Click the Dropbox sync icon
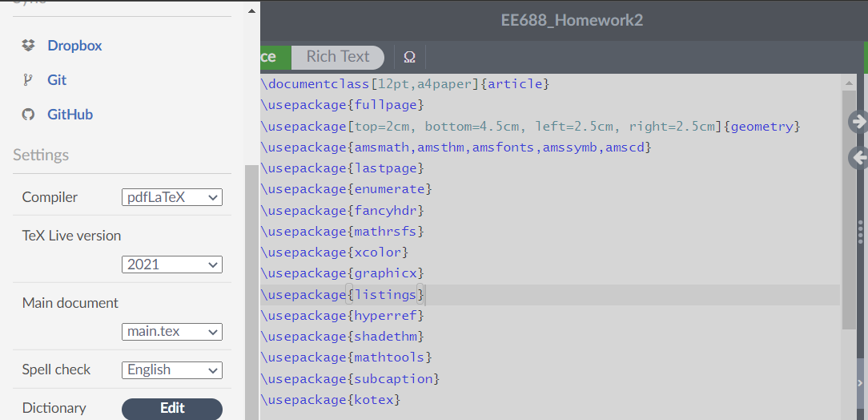 click(28, 46)
